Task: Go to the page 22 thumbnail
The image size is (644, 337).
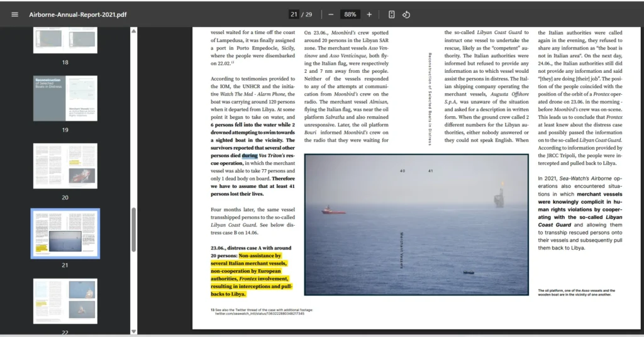Action: click(x=65, y=301)
